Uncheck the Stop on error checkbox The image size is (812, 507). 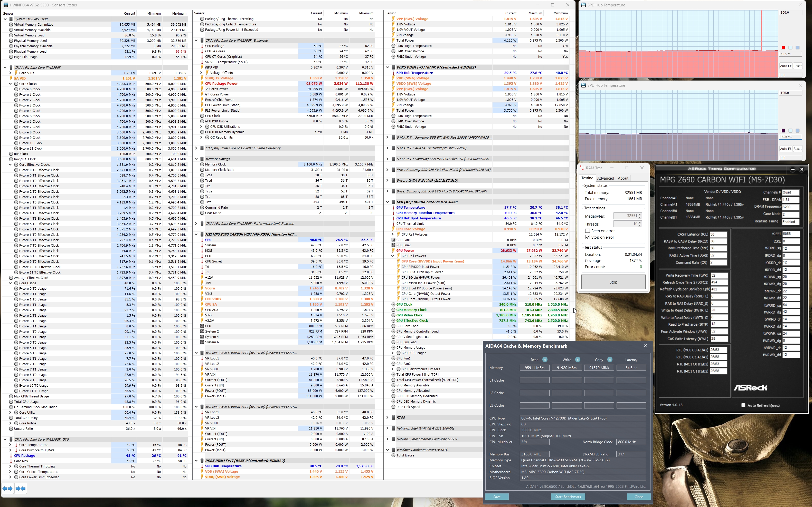click(588, 237)
